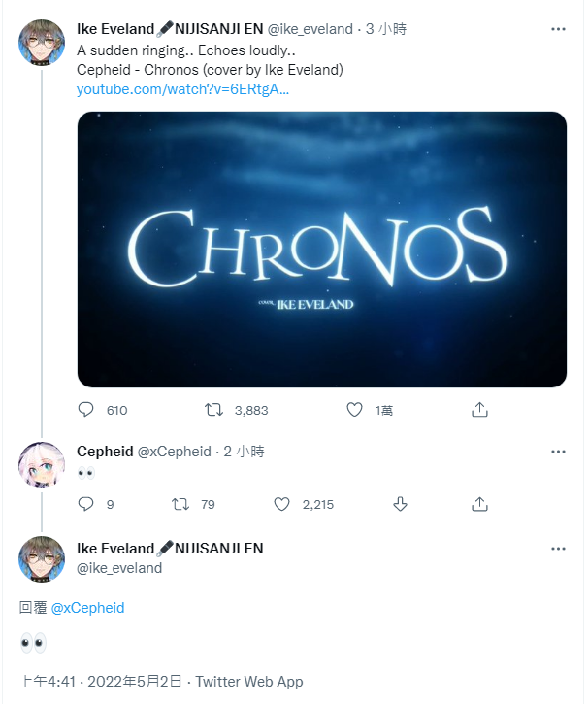Open more options on Ike's bottom reply
This screenshot has height=704, width=588.
tap(558, 549)
